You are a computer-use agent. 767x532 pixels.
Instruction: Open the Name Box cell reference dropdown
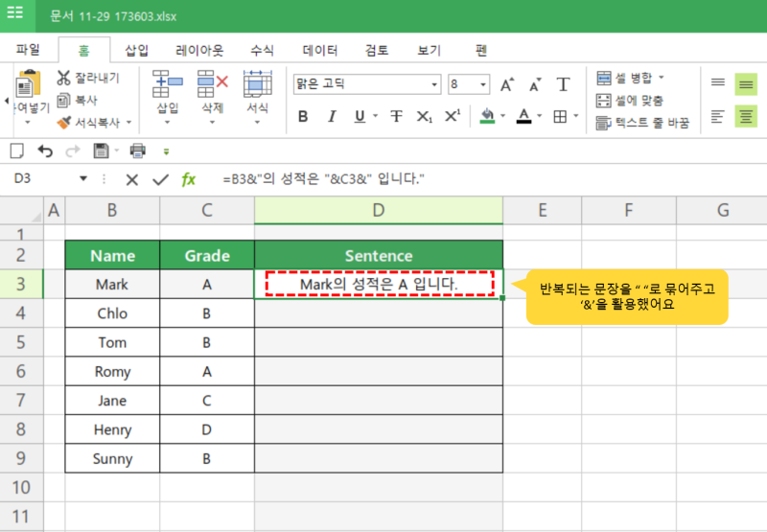click(x=83, y=178)
